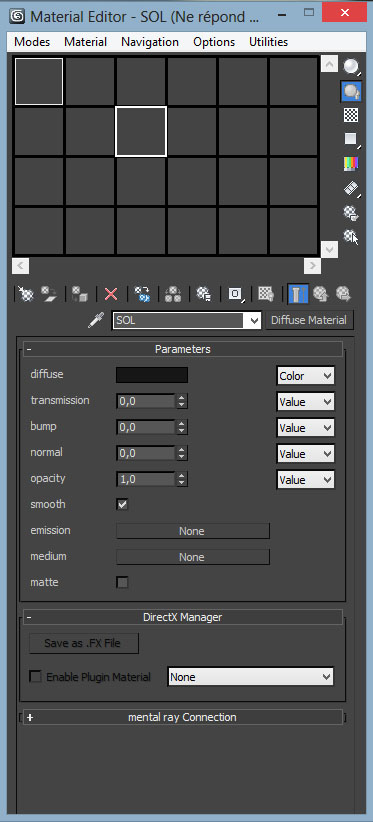Viewport: 373px width, 822px height.
Task: Open the diffuse color swatch
Action: [152, 375]
